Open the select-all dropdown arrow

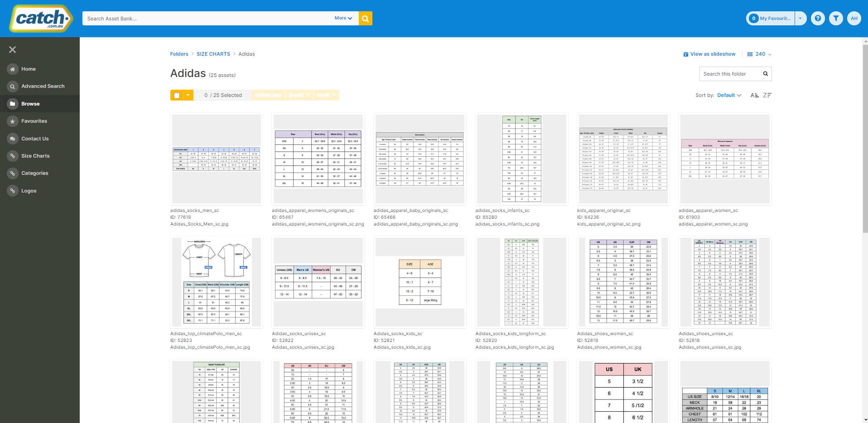[188, 95]
